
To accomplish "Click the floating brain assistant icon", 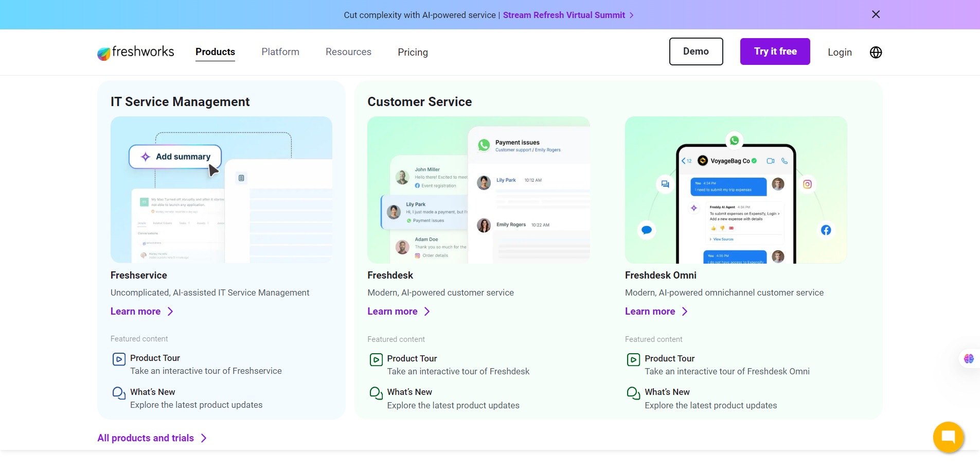I will coord(969,359).
